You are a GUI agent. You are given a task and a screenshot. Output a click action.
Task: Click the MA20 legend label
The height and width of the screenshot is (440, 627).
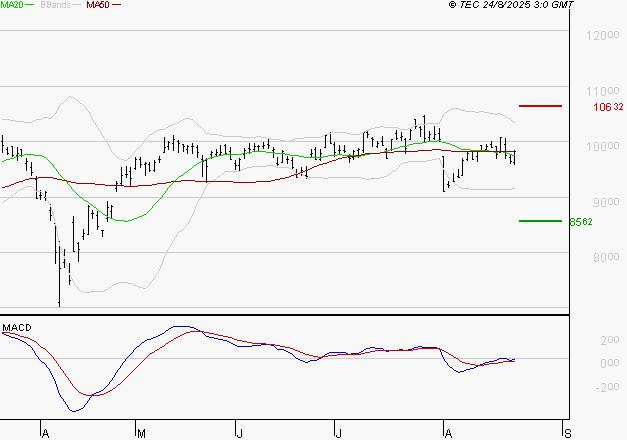(x=11, y=5)
